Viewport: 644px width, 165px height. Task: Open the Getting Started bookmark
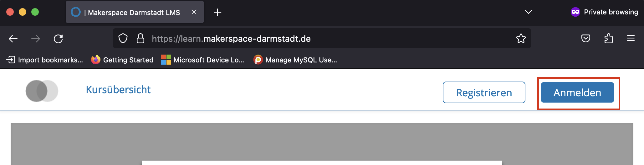[x=122, y=60]
